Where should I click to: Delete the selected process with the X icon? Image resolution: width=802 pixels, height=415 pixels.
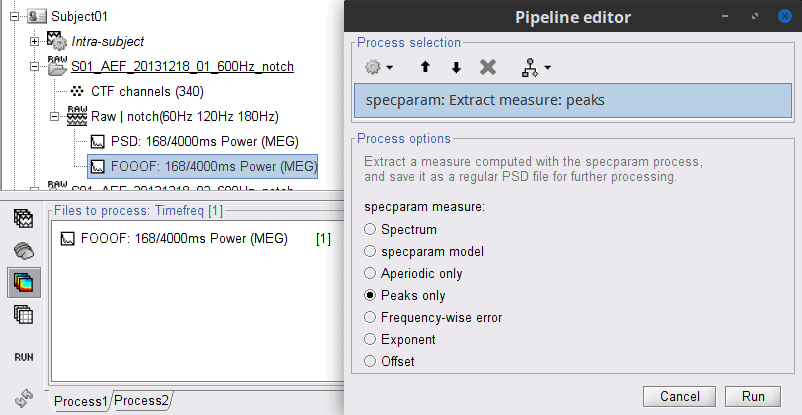click(488, 67)
